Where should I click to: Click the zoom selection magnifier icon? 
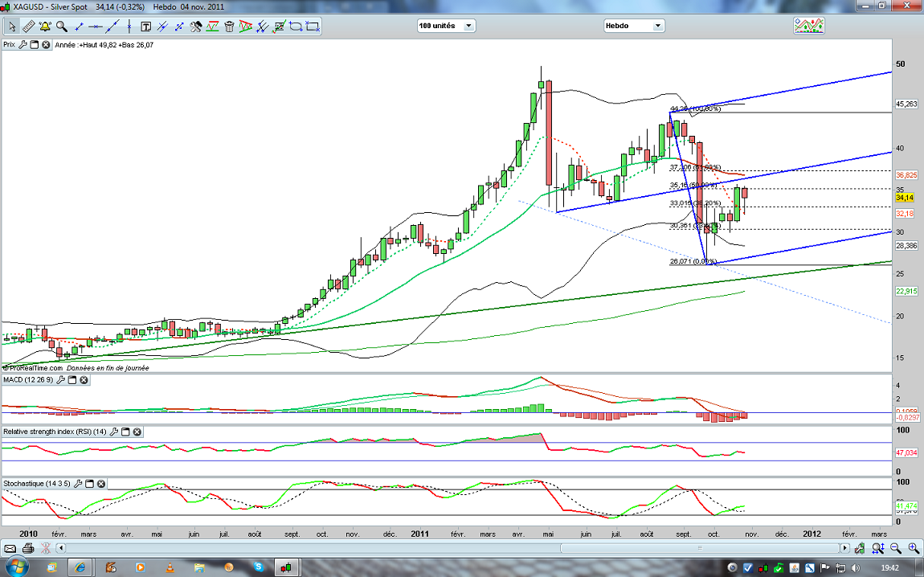pyautogui.click(x=878, y=549)
